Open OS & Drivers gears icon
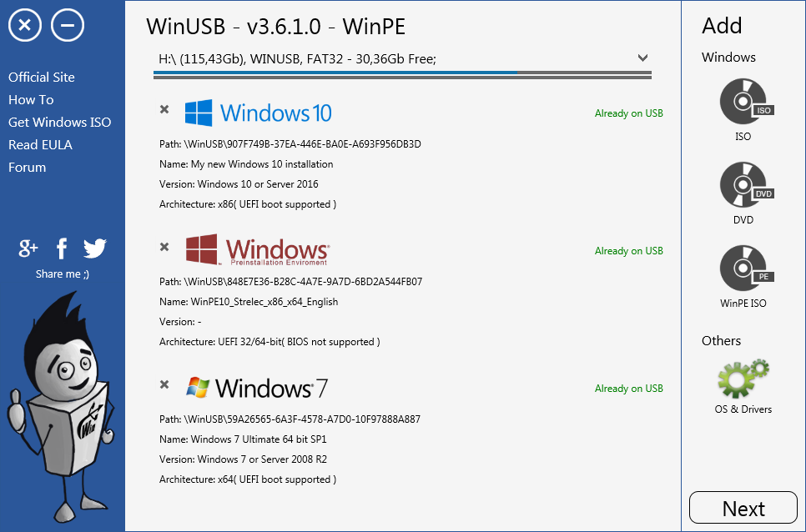This screenshot has width=806, height=532. point(743,379)
